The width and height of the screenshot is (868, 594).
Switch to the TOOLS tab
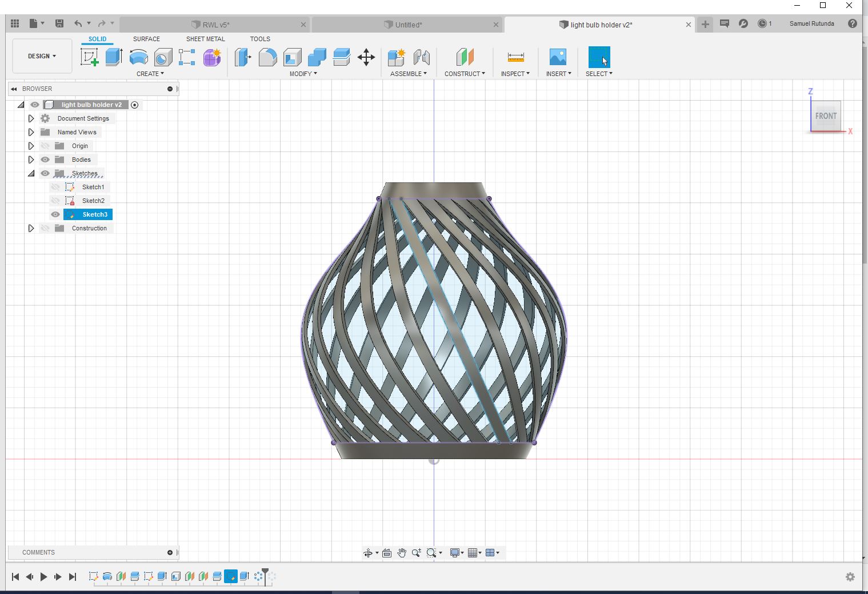coord(260,39)
